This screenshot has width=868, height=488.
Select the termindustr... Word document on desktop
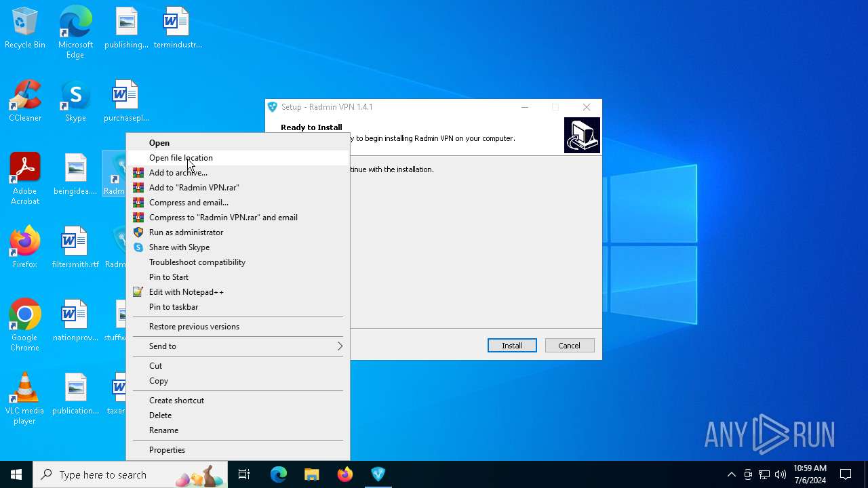178,28
